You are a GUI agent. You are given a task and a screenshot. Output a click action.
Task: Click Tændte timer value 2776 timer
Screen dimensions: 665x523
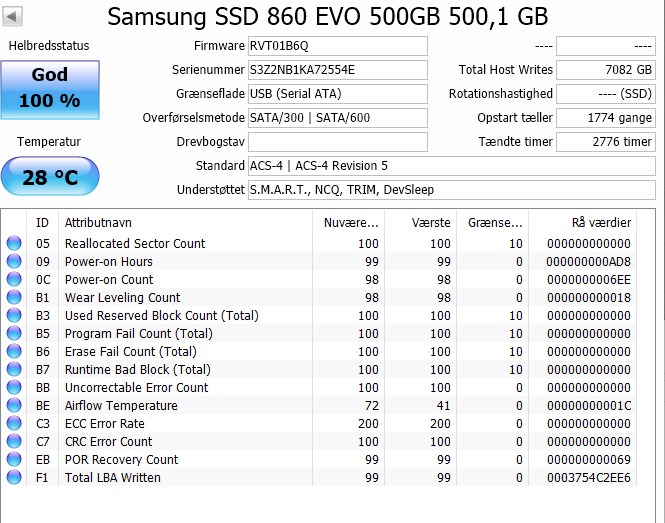(x=606, y=142)
